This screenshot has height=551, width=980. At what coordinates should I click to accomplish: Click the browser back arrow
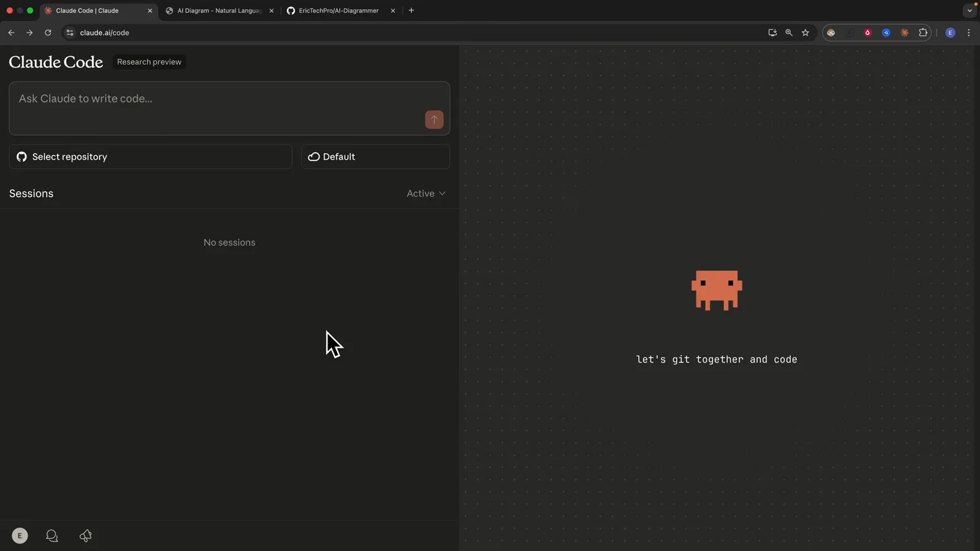point(11,32)
